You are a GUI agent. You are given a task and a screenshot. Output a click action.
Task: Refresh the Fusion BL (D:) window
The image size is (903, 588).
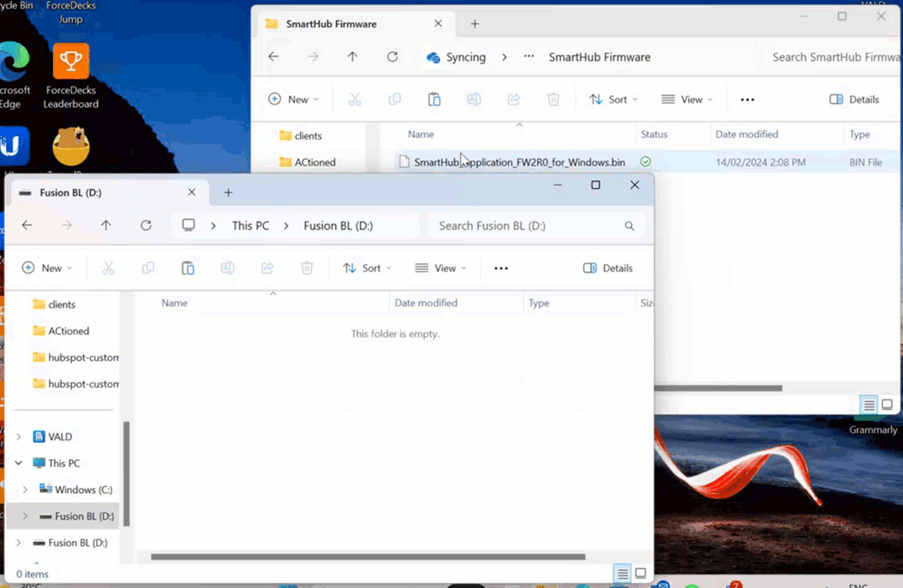click(146, 225)
